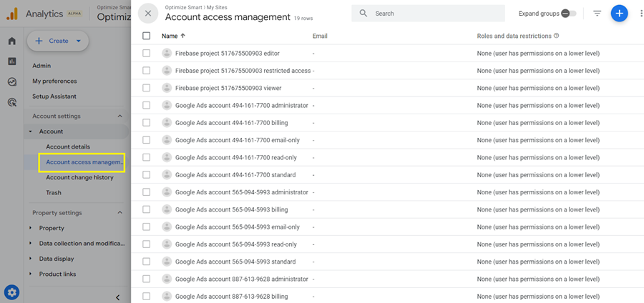Open the Create dropdown button
This screenshot has height=303, width=644.
tap(58, 41)
